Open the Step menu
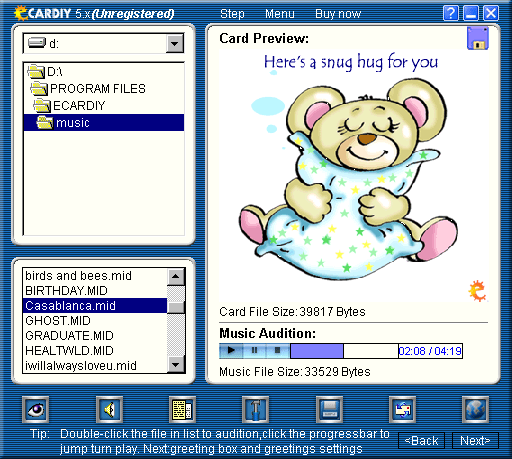Screen dimensions: 512x459 tap(232, 14)
